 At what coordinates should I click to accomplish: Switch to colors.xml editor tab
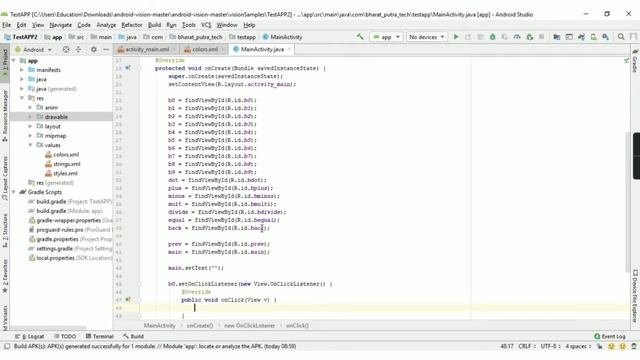(x=205, y=49)
